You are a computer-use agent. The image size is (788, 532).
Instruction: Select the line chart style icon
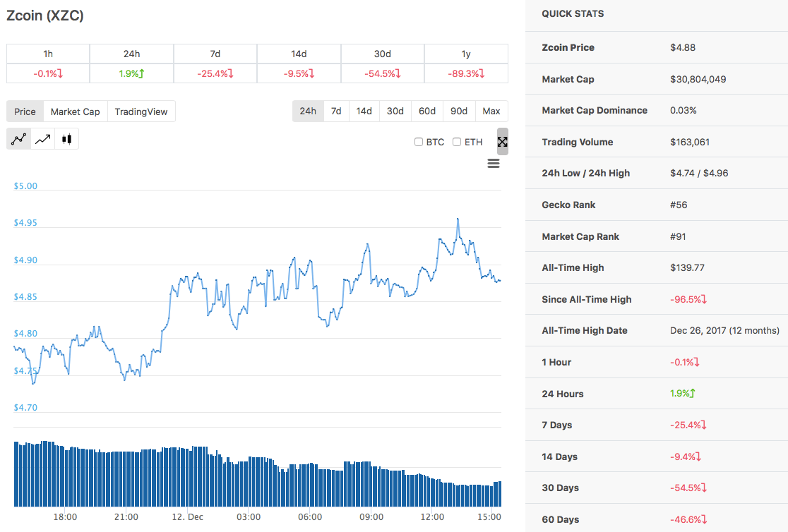tap(19, 139)
